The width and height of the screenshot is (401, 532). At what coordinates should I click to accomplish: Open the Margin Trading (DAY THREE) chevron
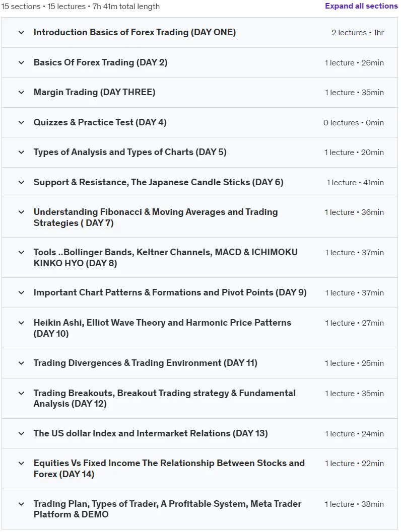pyautogui.click(x=21, y=92)
